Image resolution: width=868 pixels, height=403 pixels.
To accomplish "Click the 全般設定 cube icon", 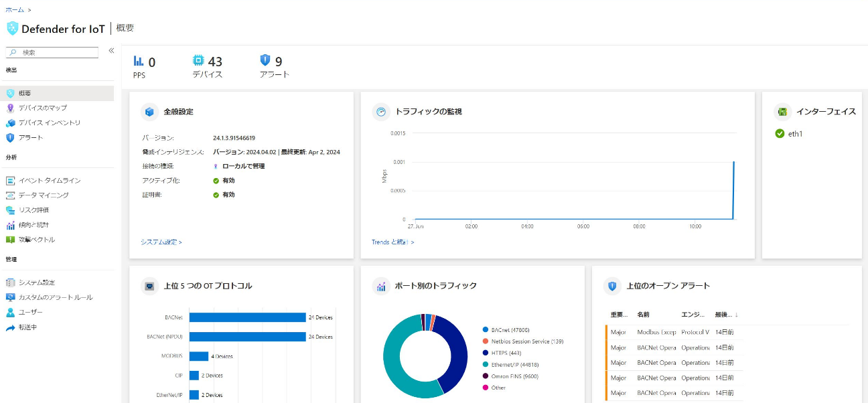I will pos(149,112).
